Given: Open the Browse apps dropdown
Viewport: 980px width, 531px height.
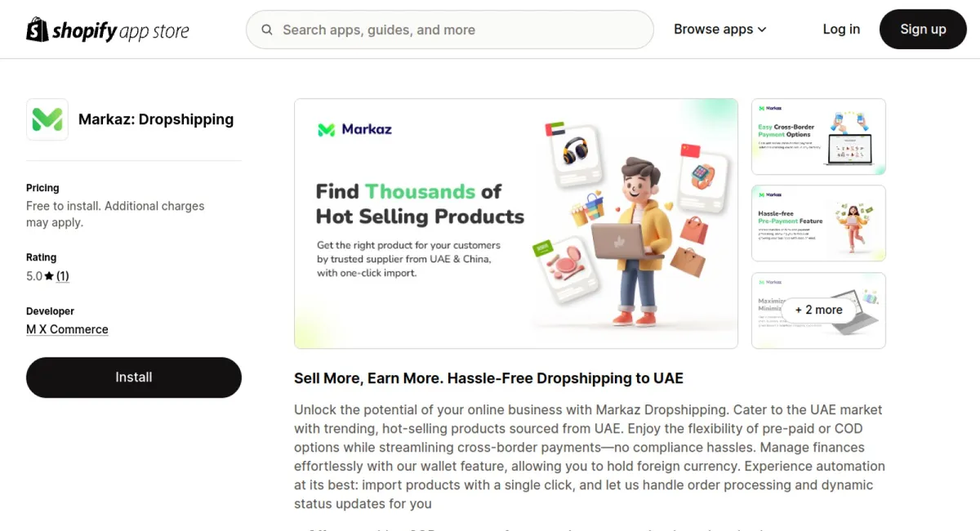Looking at the screenshot, I should [x=714, y=29].
